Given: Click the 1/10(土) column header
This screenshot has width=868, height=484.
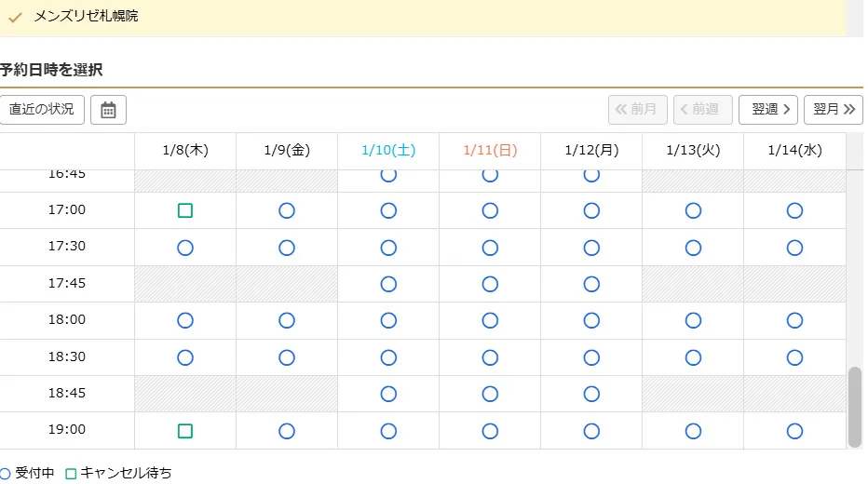Looking at the screenshot, I should [x=388, y=150].
